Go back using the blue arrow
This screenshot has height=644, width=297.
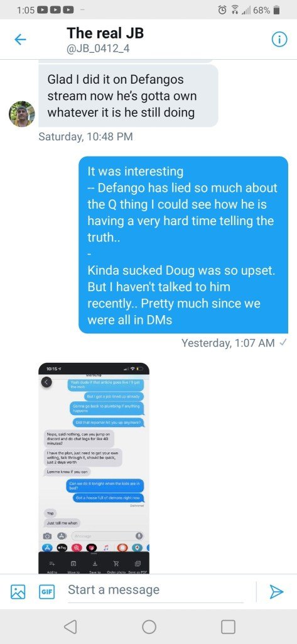click(20, 40)
